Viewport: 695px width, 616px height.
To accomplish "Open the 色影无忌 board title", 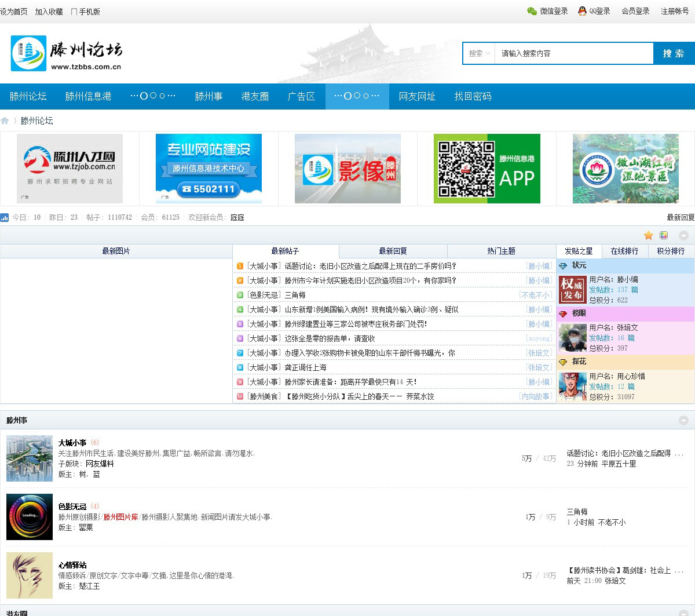I will 72,506.
